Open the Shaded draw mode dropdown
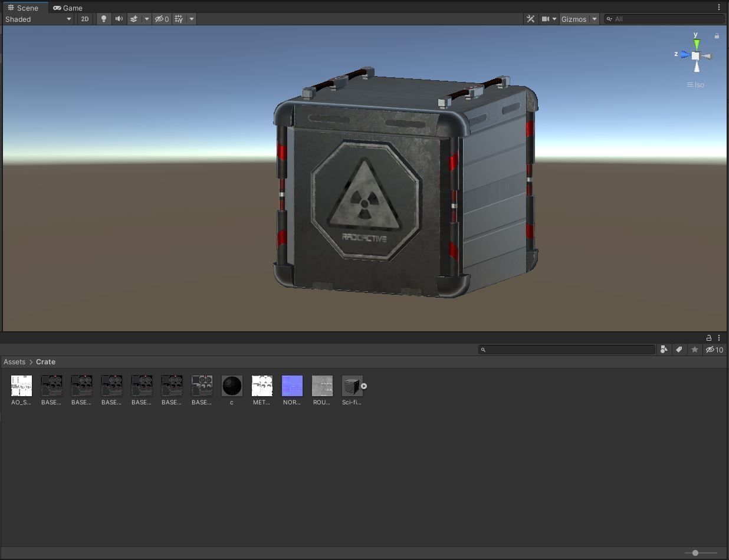 (38, 19)
